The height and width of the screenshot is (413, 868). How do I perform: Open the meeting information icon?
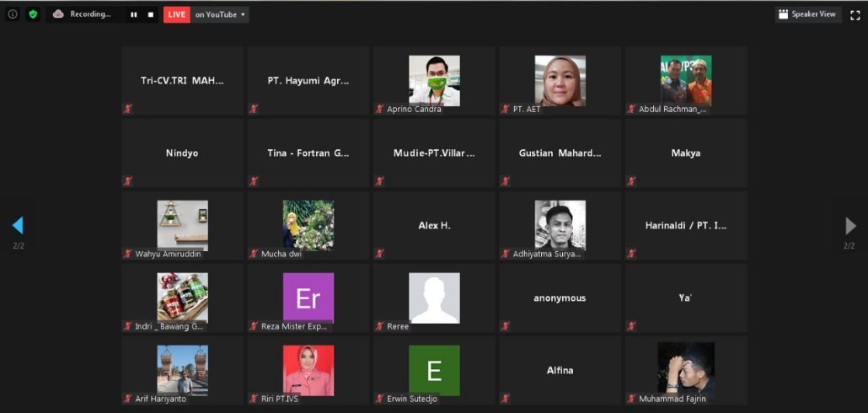[x=13, y=14]
